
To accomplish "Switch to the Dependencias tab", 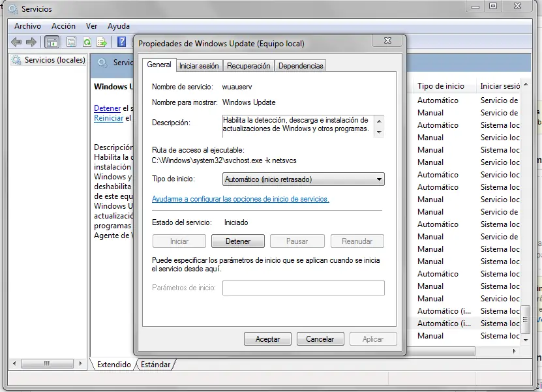I will pyautogui.click(x=301, y=66).
